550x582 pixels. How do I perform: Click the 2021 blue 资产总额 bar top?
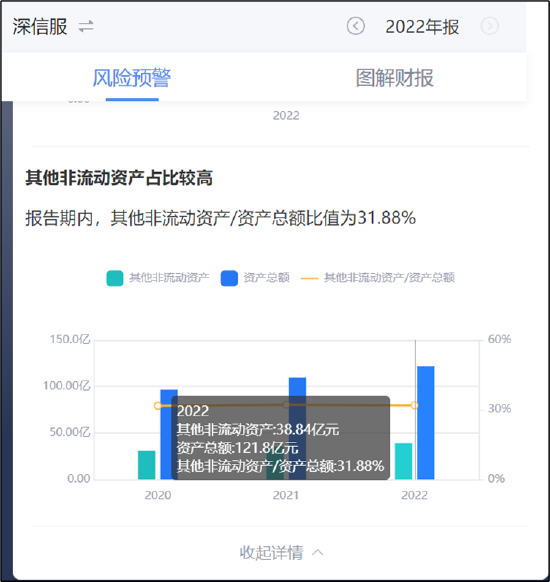297,386
